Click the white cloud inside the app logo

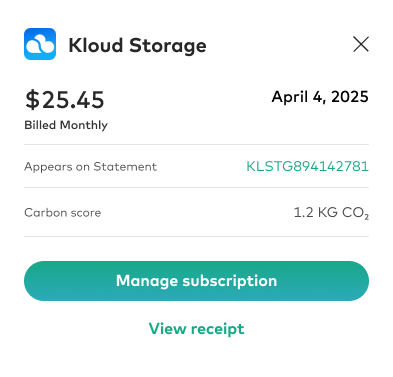[x=40, y=45]
